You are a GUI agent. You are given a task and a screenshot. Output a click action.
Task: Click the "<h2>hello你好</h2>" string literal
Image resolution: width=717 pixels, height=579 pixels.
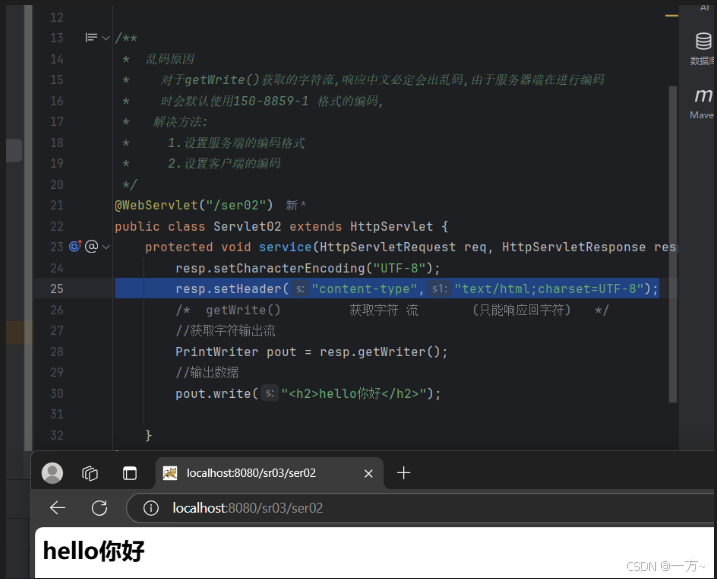click(353, 393)
